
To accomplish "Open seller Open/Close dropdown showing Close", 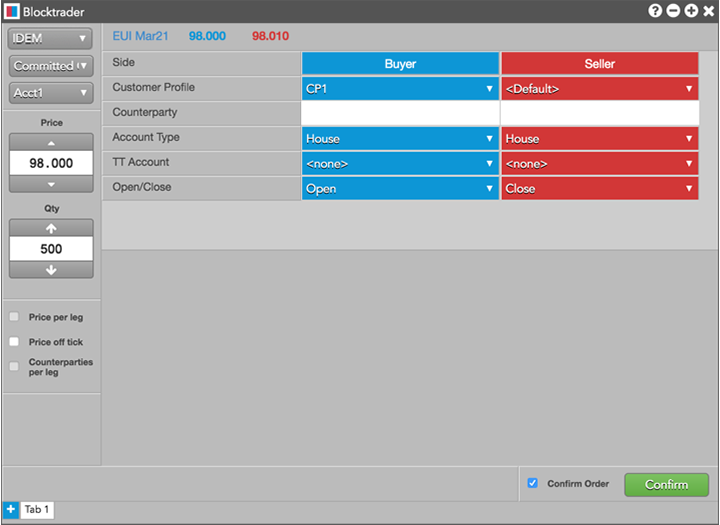I will tap(599, 188).
